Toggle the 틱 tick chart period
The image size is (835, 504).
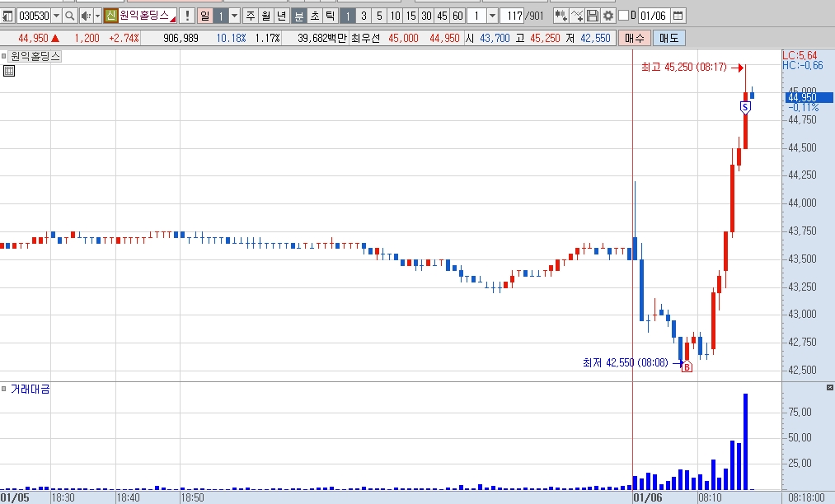331,16
